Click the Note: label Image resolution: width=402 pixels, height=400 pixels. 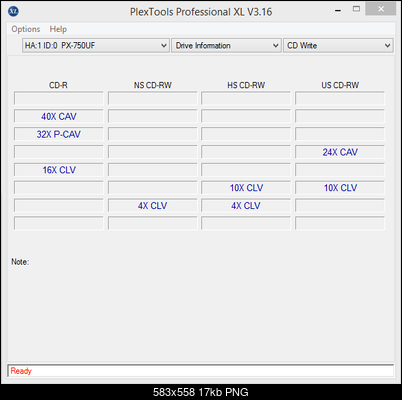20,262
